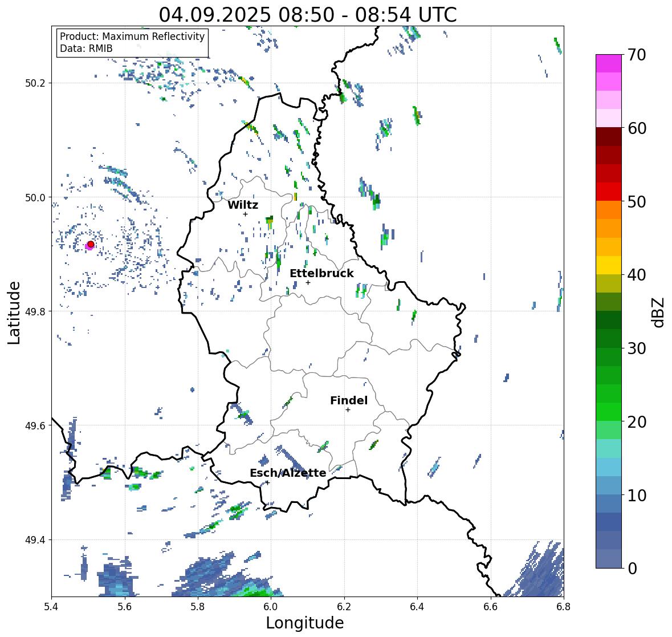Click the red radar location dot
The width and height of the screenshot is (672, 637).
tap(91, 244)
